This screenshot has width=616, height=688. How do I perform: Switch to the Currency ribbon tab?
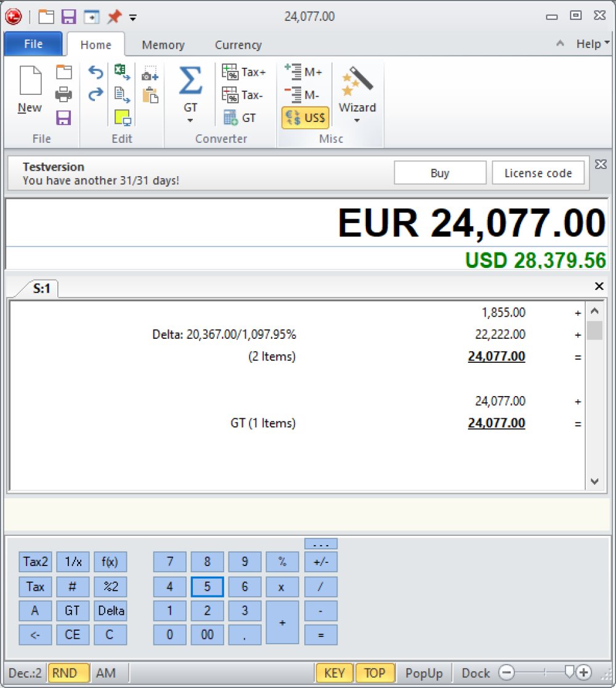(238, 44)
